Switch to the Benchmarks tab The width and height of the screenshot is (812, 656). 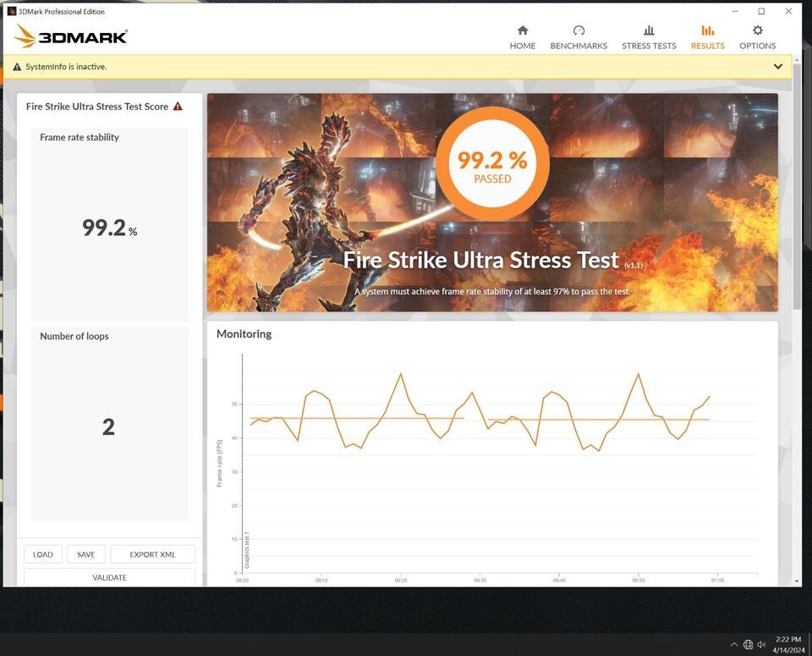pos(579,37)
